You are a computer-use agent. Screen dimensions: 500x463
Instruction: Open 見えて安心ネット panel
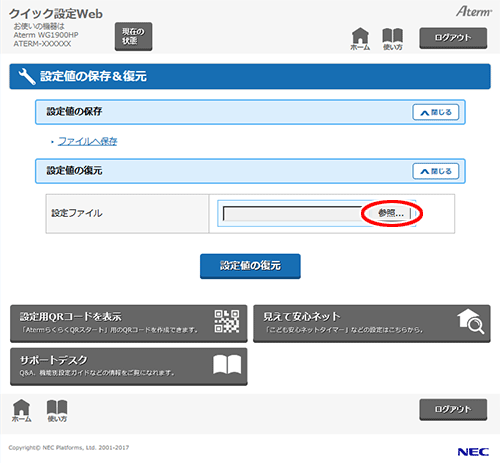[x=372, y=323]
